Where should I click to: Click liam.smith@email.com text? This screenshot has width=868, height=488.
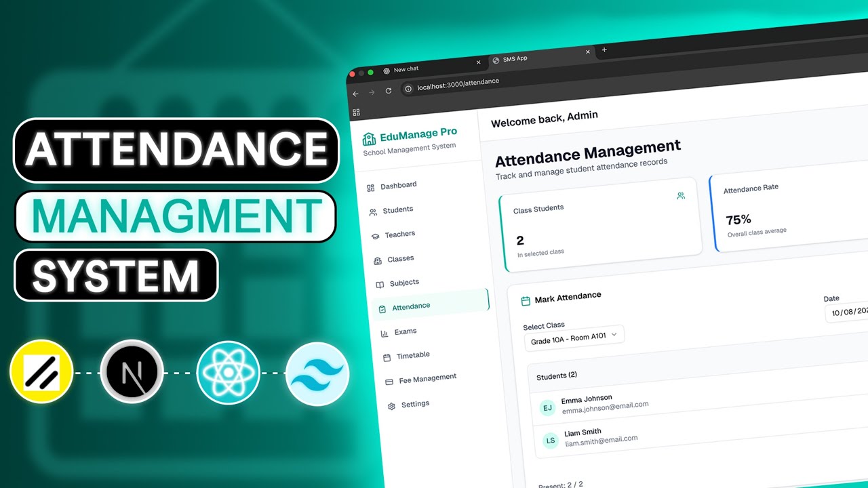tap(601, 441)
